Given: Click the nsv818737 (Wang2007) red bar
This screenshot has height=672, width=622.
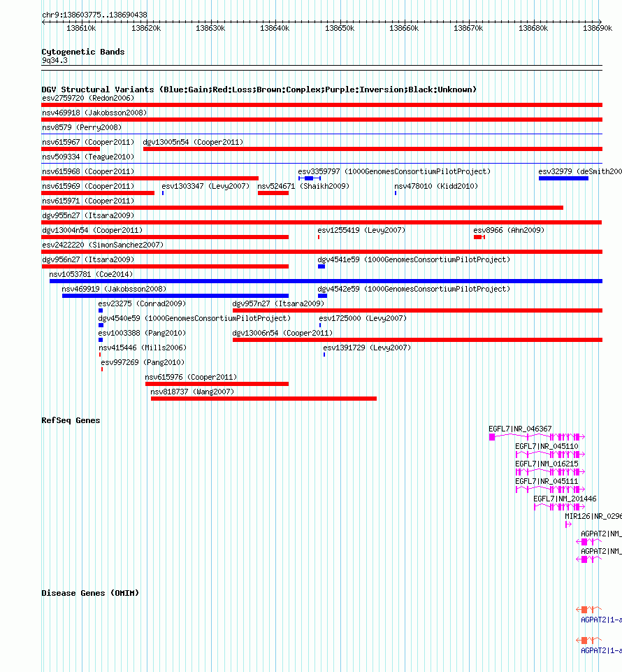Looking at the screenshot, I should coord(263,399).
